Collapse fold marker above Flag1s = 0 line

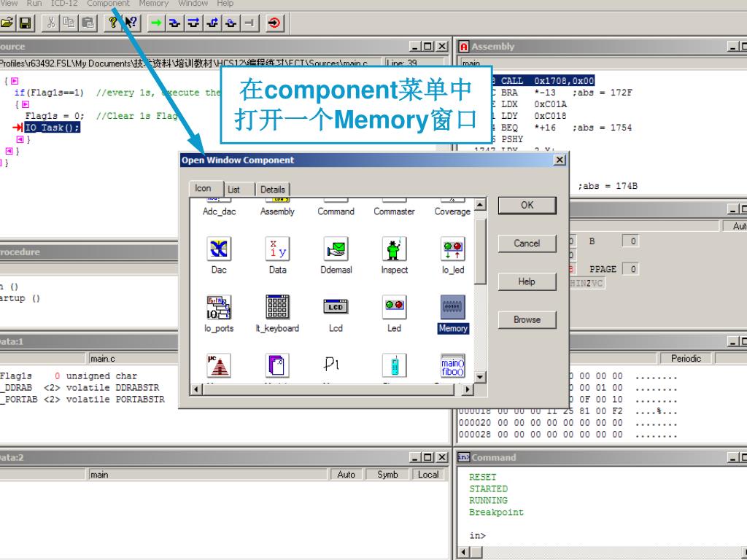coord(26,104)
